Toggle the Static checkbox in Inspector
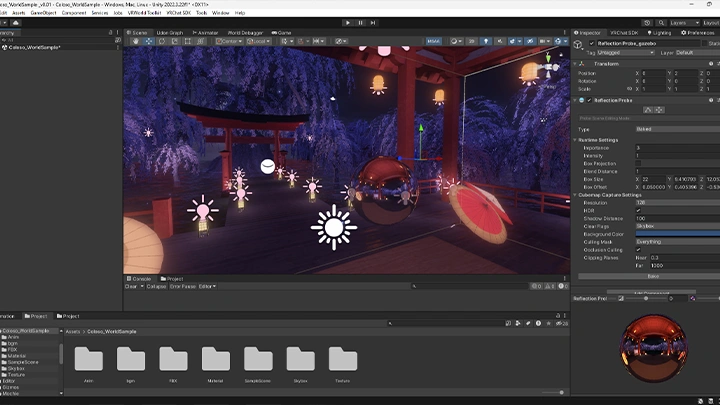The height and width of the screenshot is (405, 720). pyautogui.click(x=704, y=43)
